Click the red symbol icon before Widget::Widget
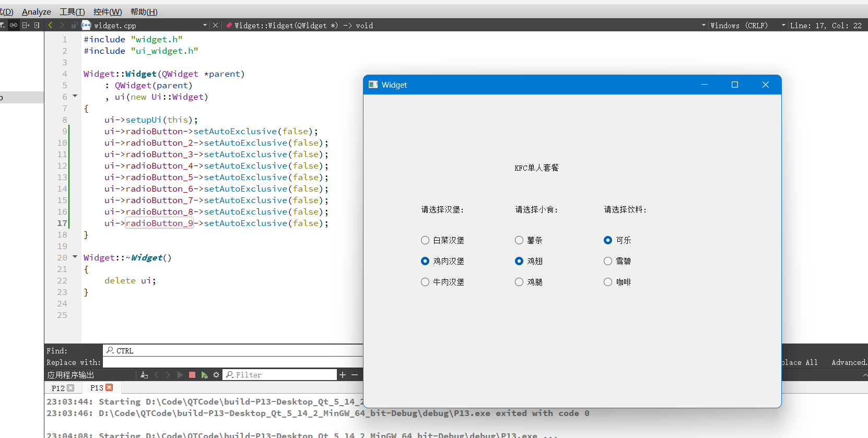 tap(229, 25)
